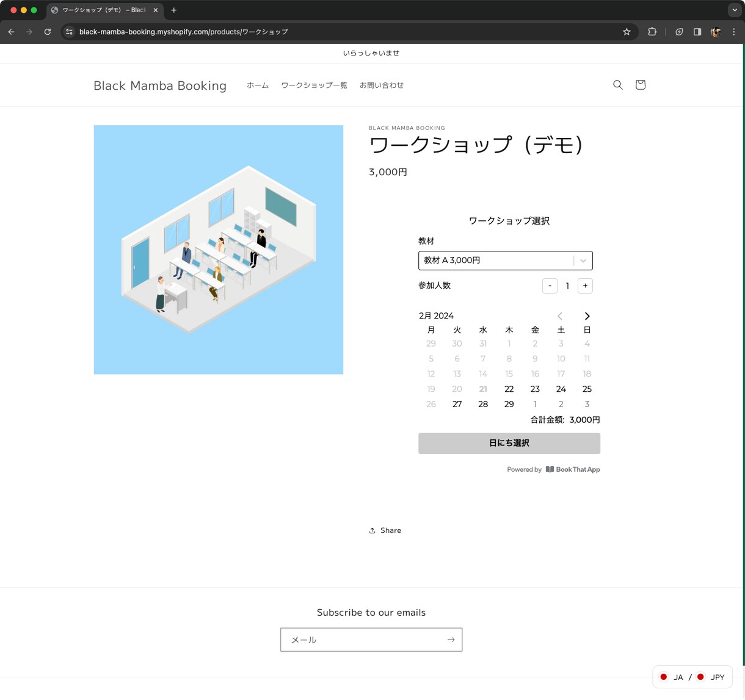View site information icon in address bar
Viewport: 745px width, 700px height.
click(69, 32)
